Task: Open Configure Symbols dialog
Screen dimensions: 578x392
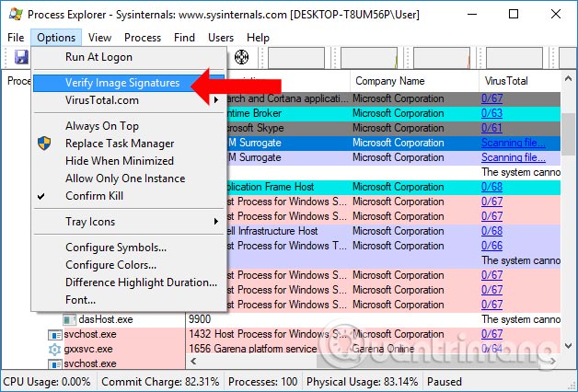Action: (129, 248)
